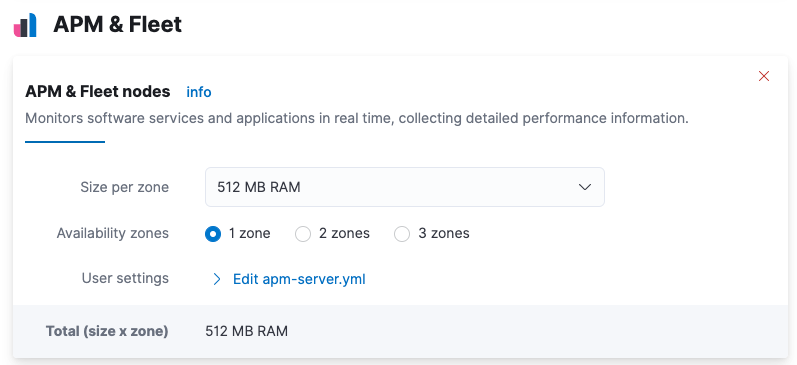Click the APM & Fleet logo icon
The height and width of the screenshot is (365, 797).
[x=25, y=25]
